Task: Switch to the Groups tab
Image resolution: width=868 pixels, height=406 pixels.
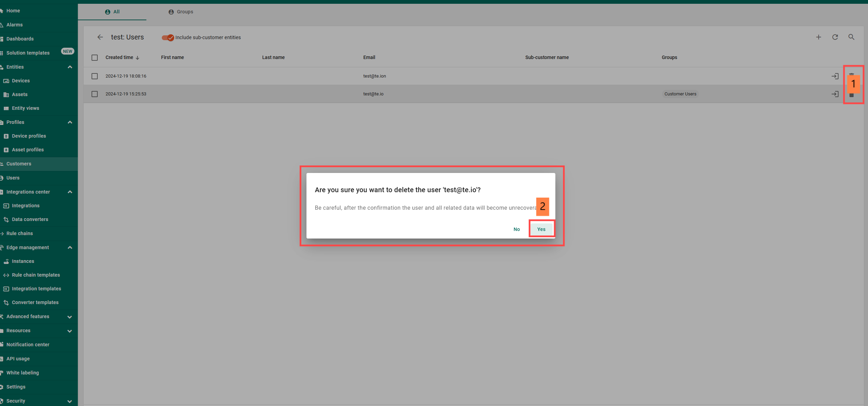Action: (181, 12)
